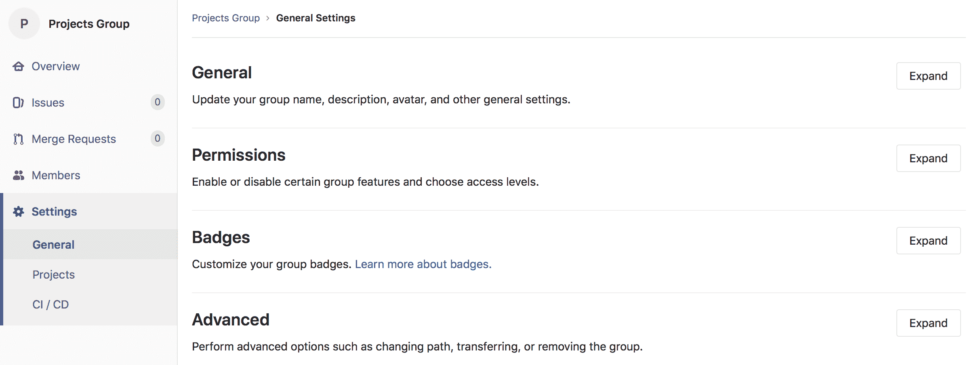Image resolution: width=980 pixels, height=365 pixels.
Task: Click the Merge Requests counter badge
Action: coord(157,138)
